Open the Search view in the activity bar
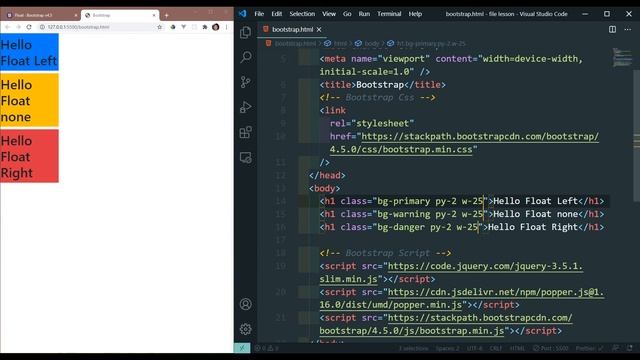This screenshot has width=640, height=360. click(x=246, y=57)
